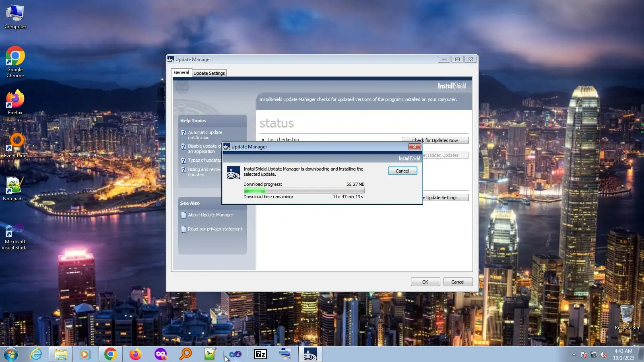The width and height of the screenshot is (644, 362).
Task: Select the Everything desktop shortcut
Action: coord(15,146)
